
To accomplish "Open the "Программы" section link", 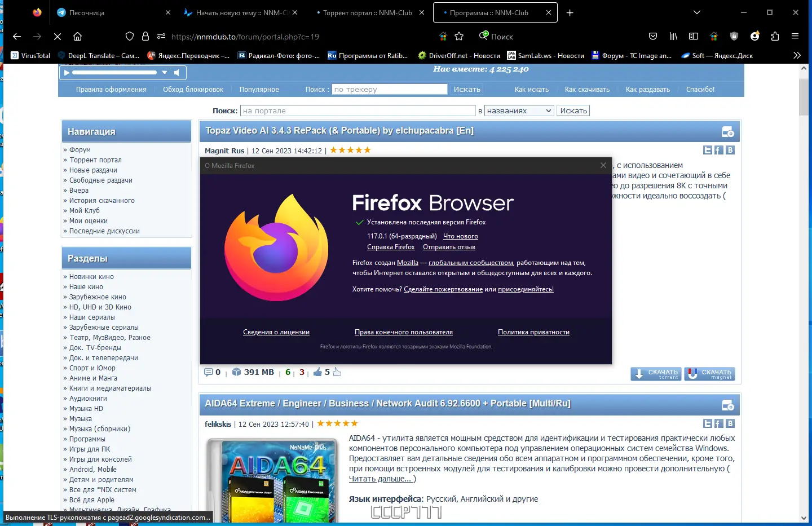I will 87,439.
